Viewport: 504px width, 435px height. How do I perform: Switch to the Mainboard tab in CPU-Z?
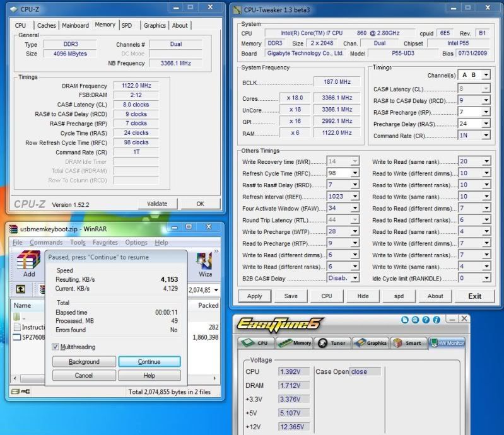(x=75, y=25)
